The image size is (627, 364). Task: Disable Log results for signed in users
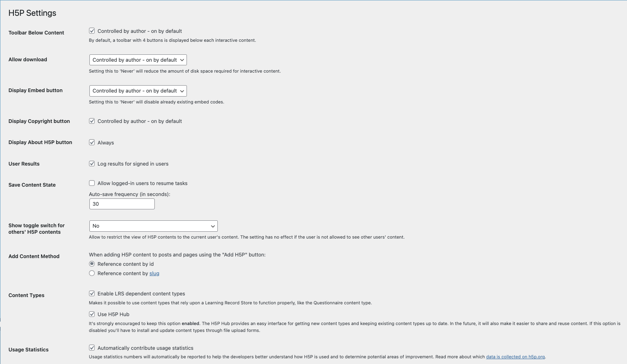point(92,164)
